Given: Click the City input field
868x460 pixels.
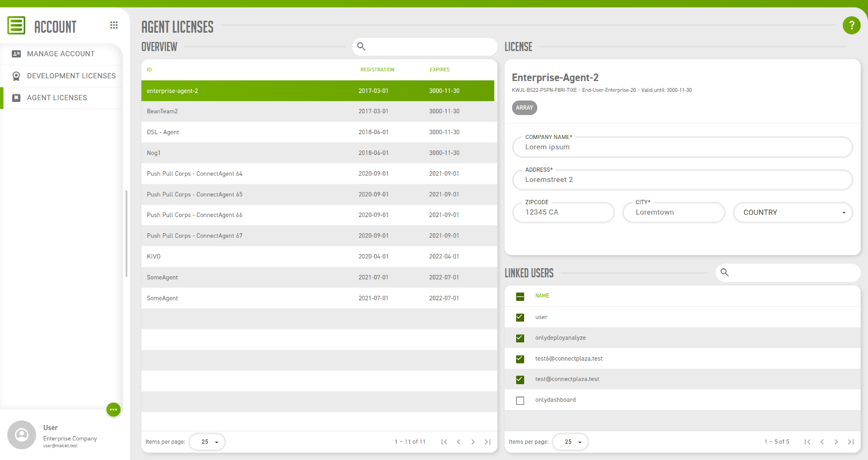Looking at the screenshot, I should click(x=674, y=212).
